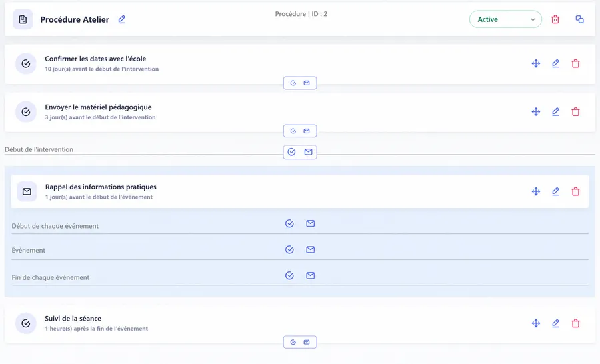Edit the Confirmer les dates step
Viewport: 600px width, 364px height.
[555, 63]
